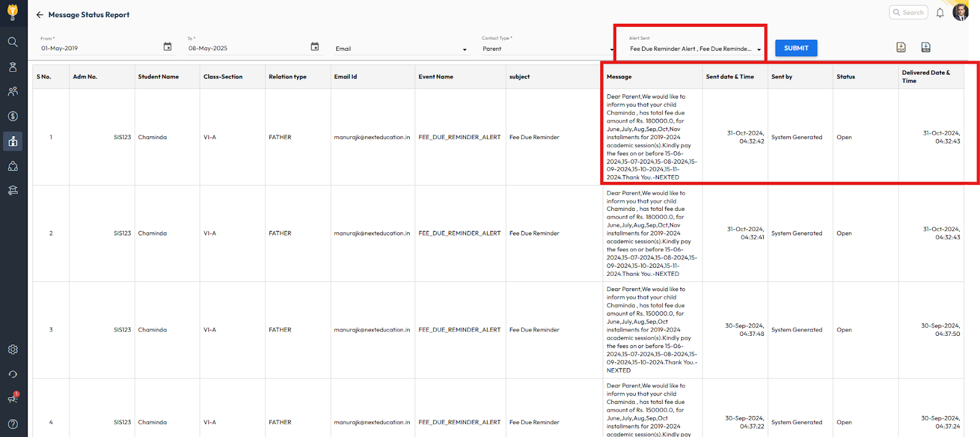The height and width of the screenshot is (437, 980).
Task: Download report as XLS
Action: [x=925, y=47]
